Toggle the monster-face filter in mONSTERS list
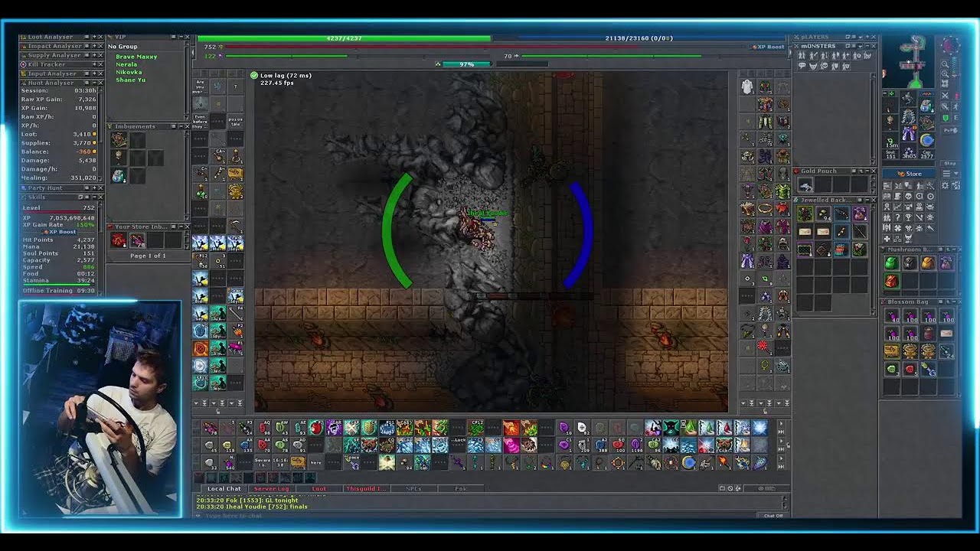This screenshot has height=551, width=980. (813, 66)
